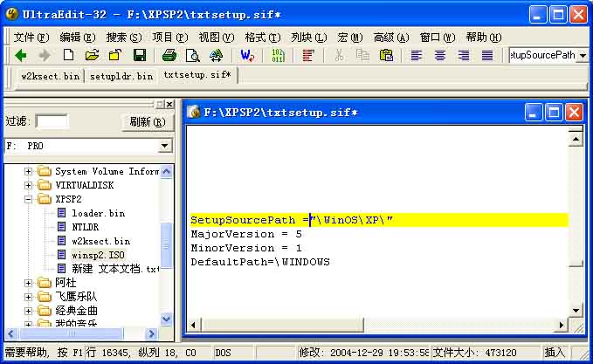This screenshot has width=593, height=364.
Task: Open the 编辑(E) menu
Action: [78, 38]
